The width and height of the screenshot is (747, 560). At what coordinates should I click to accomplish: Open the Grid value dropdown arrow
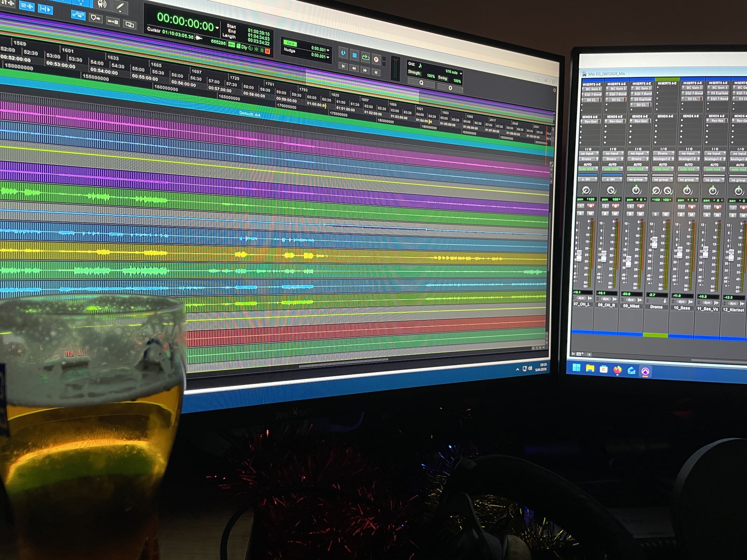coord(328,50)
